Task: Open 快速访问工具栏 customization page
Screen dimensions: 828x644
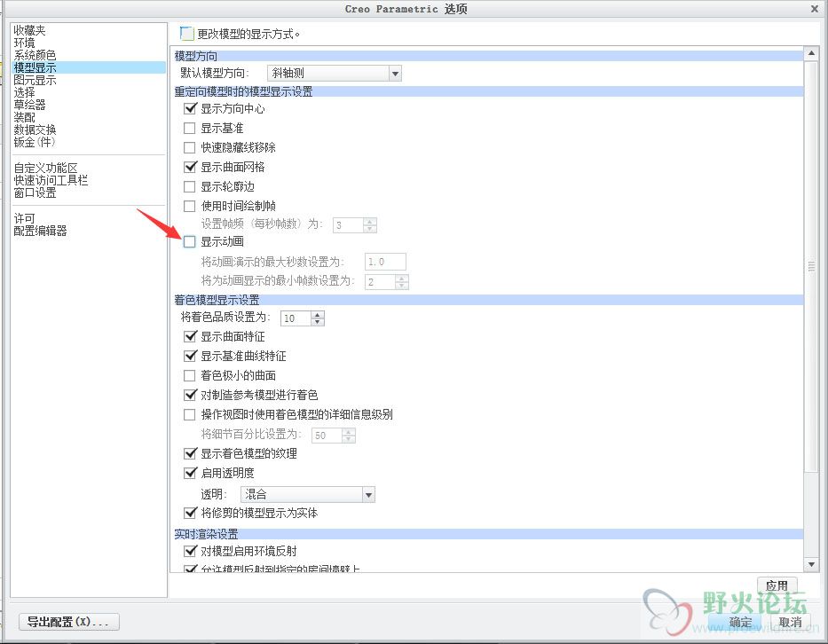Action: point(51,180)
